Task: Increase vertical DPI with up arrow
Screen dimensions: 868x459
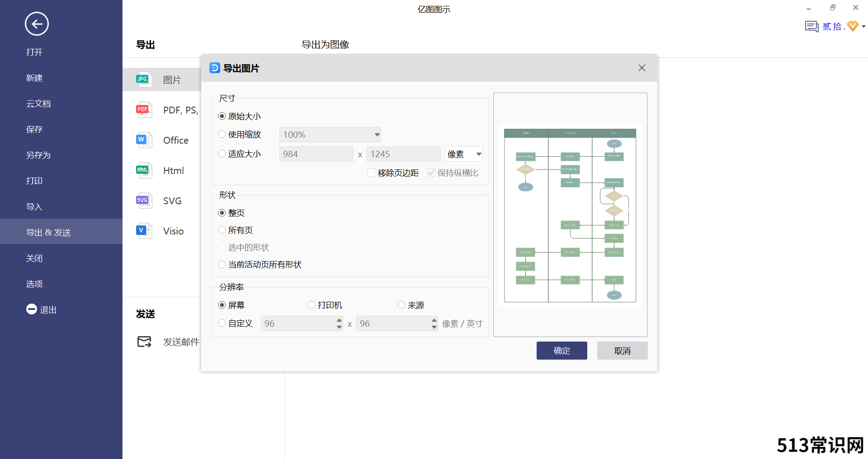Action: 434,320
